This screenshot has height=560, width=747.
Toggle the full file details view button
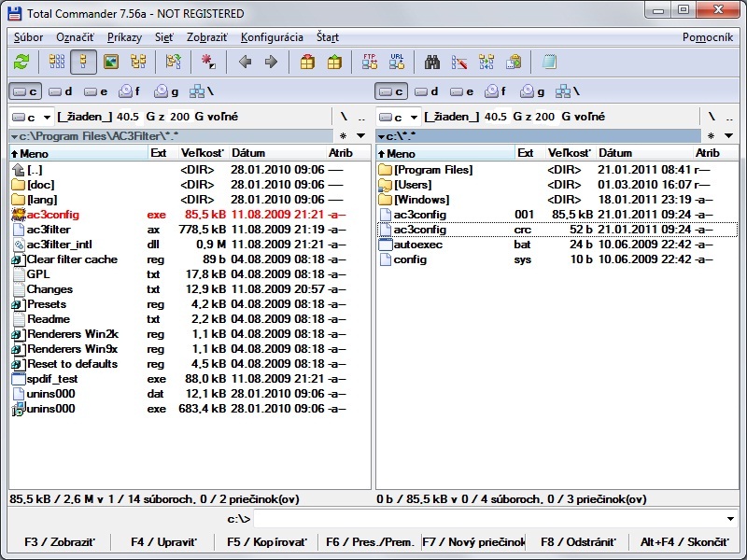[83, 62]
